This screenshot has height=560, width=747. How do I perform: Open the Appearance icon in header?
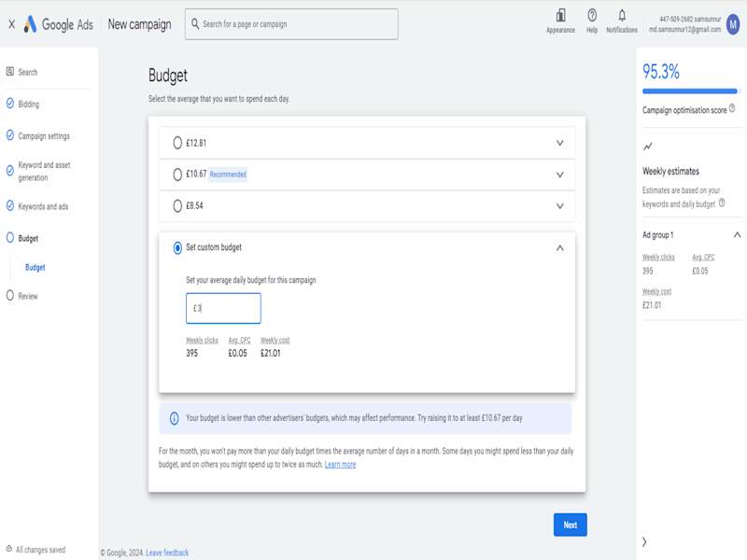(x=560, y=16)
